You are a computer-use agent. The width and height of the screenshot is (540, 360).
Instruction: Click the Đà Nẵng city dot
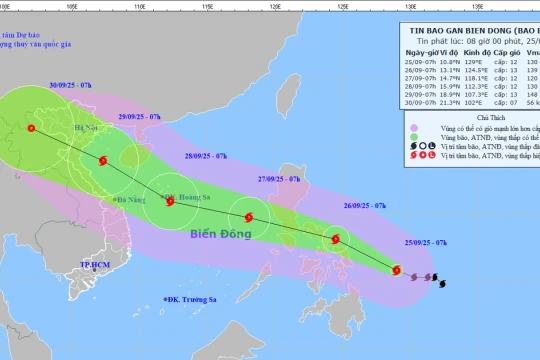point(115,199)
